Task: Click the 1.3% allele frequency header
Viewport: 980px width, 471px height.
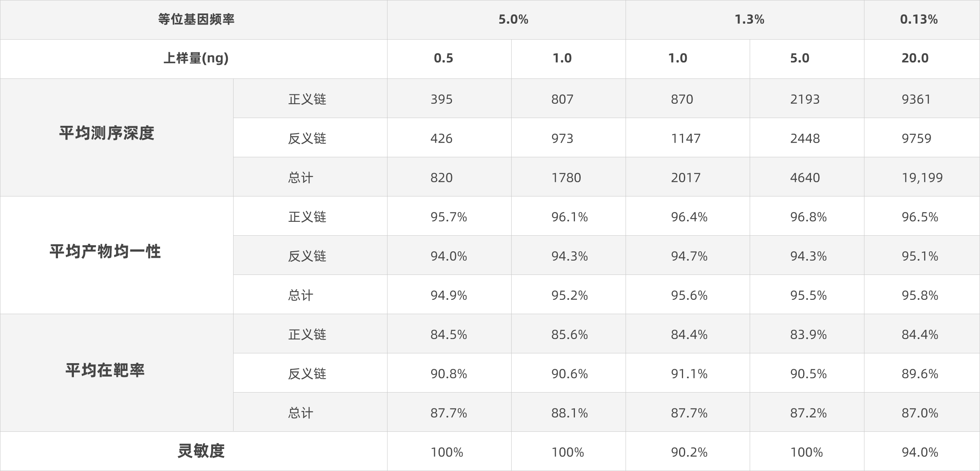Action: 749,20
